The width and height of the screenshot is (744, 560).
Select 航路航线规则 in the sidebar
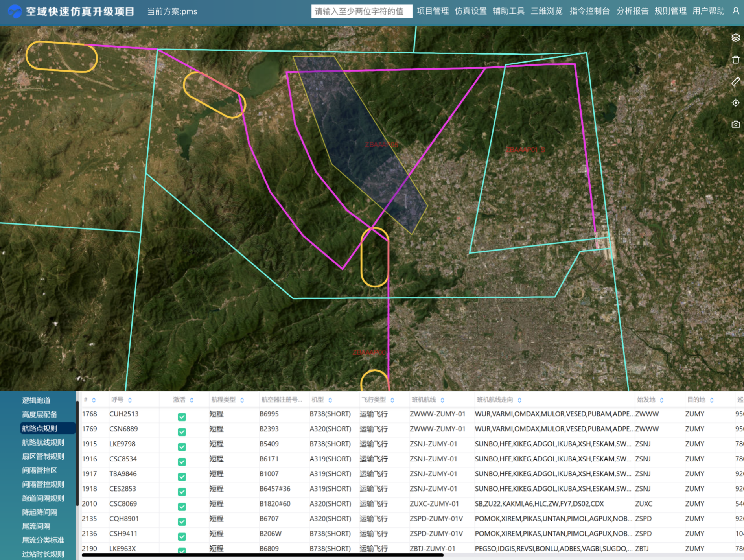pyautogui.click(x=43, y=442)
